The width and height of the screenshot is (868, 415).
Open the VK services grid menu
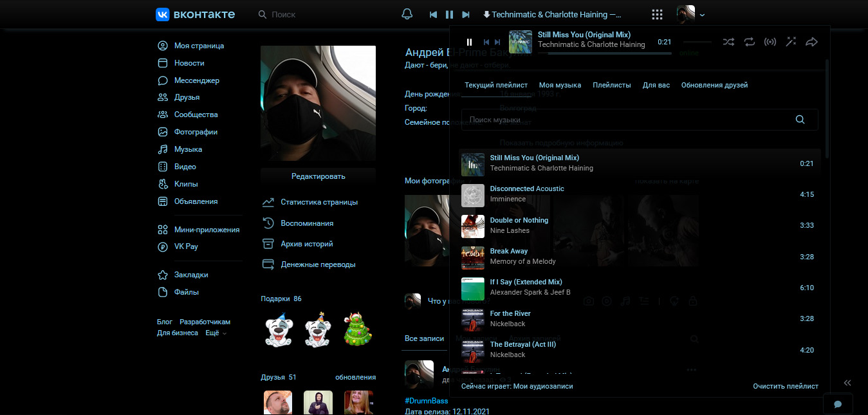click(657, 14)
